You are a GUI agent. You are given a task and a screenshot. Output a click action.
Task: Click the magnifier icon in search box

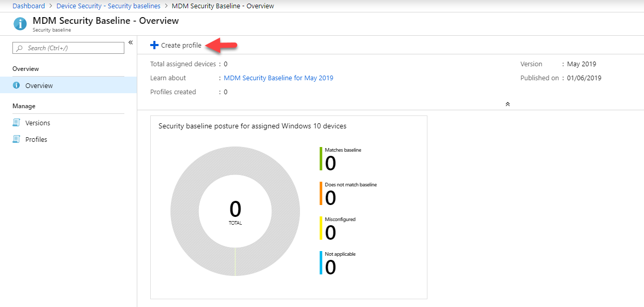click(x=20, y=48)
